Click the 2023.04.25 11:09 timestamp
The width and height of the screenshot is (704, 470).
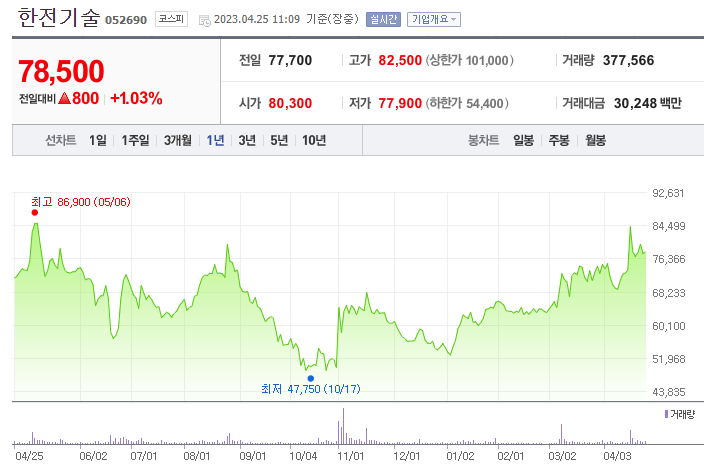click(x=257, y=19)
